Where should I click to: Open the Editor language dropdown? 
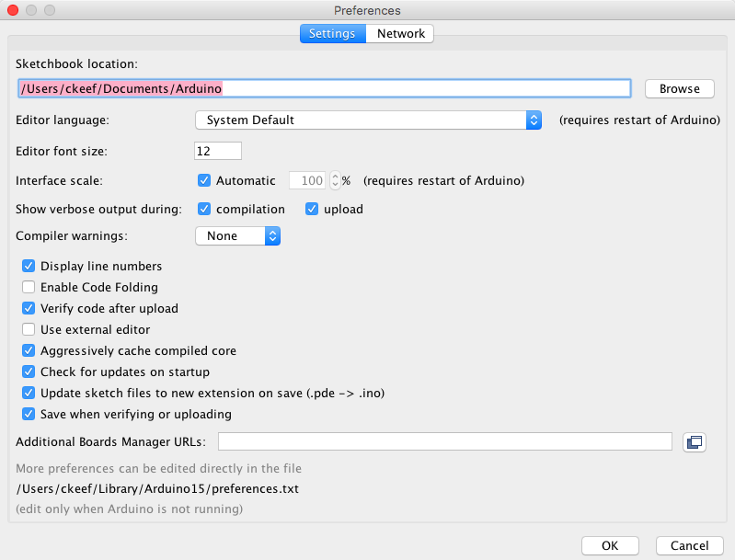pos(368,120)
